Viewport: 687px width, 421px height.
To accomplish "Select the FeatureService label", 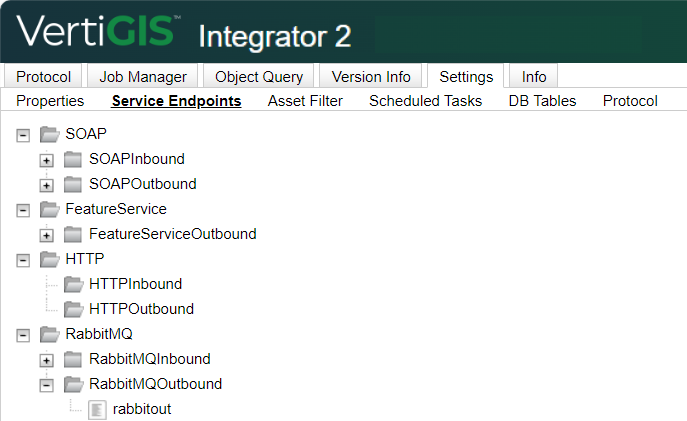I will (x=116, y=209).
